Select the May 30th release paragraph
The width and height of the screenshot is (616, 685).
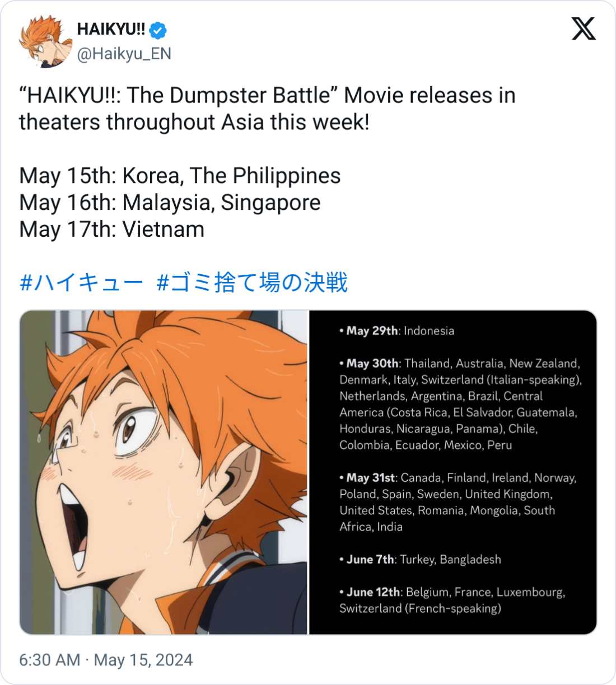tap(461, 404)
